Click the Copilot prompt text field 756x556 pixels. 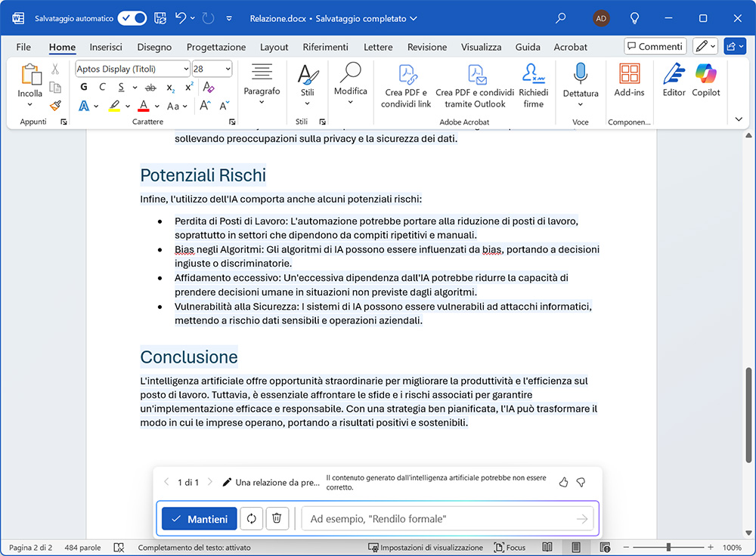[x=438, y=519]
